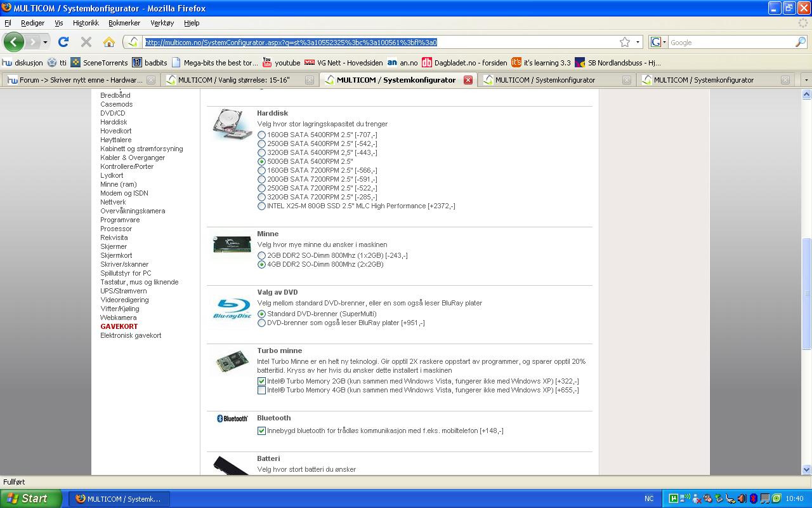Select 4GB DDR2 SO-Dimm memory option
Viewport: 812px width, 508px height.
click(x=261, y=265)
